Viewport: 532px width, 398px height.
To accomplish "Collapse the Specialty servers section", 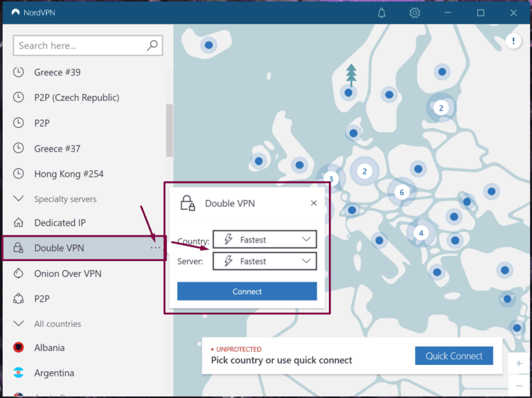I will click(19, 199).
